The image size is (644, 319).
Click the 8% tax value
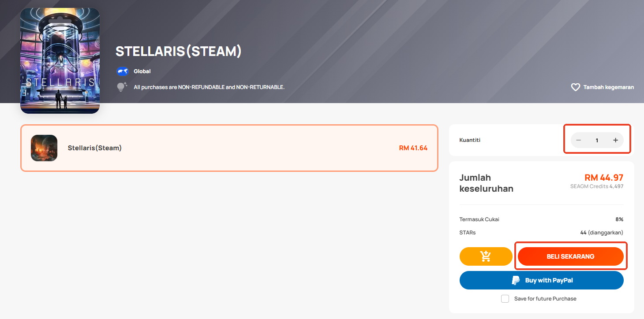click(620, 219)
